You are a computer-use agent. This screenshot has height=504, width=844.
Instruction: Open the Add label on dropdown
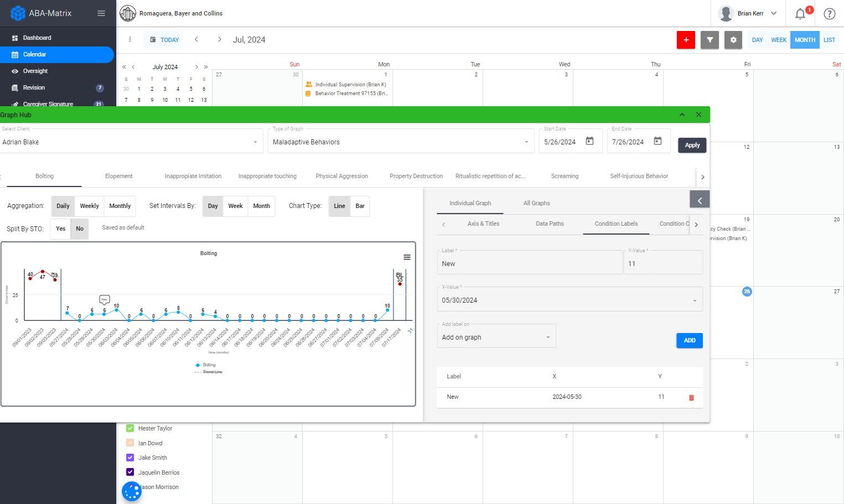(496, 336)
